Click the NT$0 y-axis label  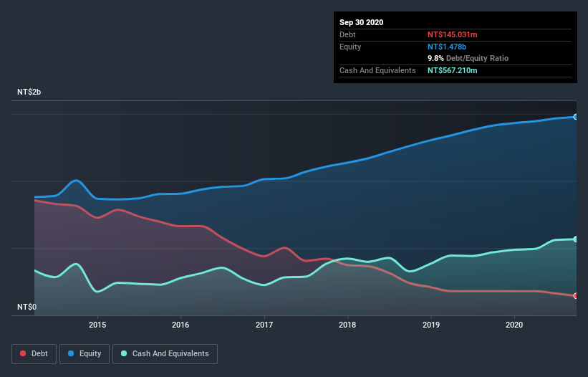pyautogui.click(x=26, y=307)
